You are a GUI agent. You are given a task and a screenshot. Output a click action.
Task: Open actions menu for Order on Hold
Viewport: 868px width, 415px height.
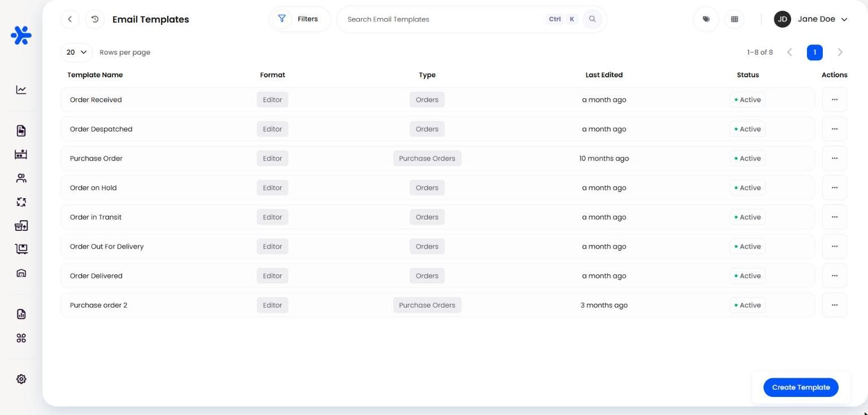click(835, 188)
